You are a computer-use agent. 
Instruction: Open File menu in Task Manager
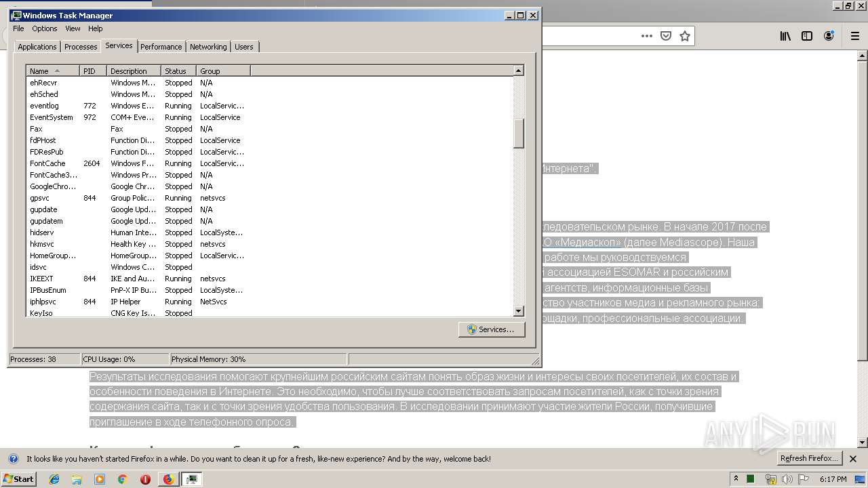(x=18, y=28)
